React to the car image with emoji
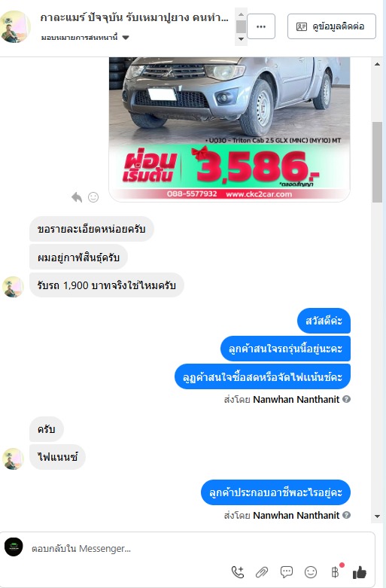 pyautogui.click(x=93, y=197)
